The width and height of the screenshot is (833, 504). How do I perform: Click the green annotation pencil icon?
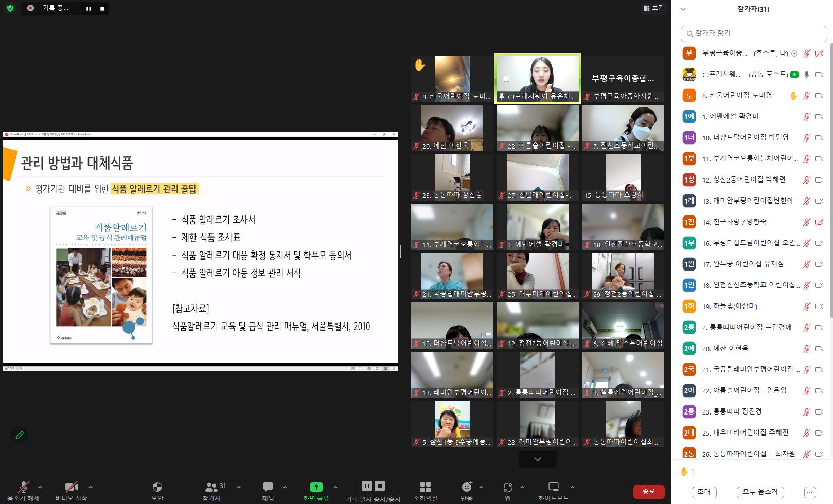coord(20,435)
